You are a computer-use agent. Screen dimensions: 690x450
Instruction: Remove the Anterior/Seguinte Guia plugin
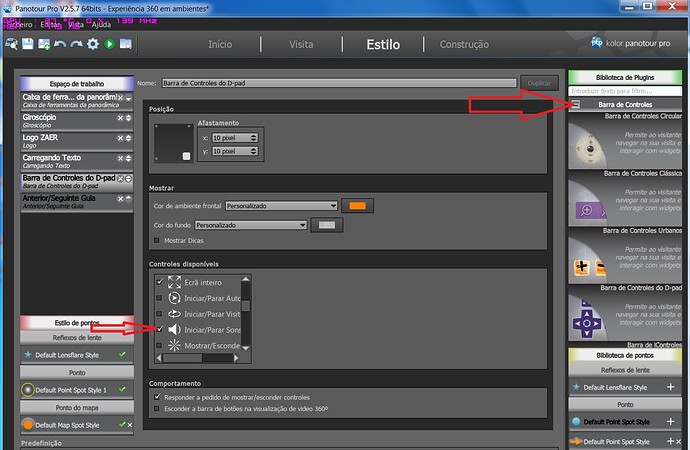tap(120, 199)
